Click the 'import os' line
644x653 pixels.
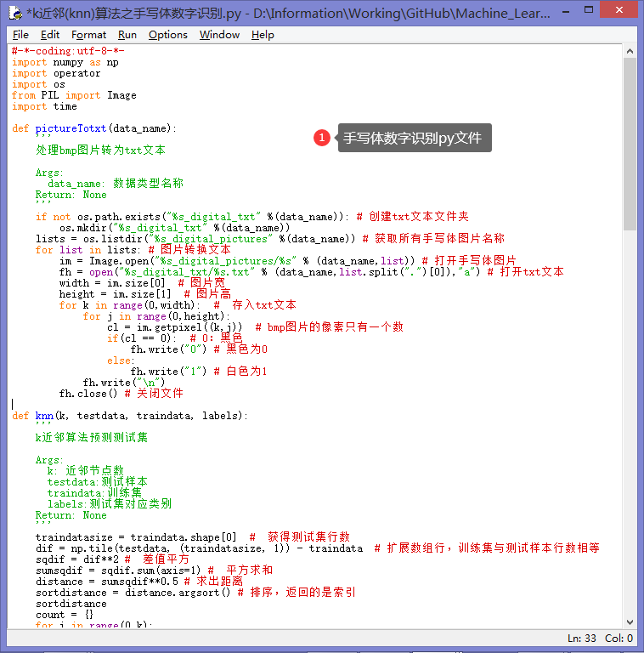38,84
